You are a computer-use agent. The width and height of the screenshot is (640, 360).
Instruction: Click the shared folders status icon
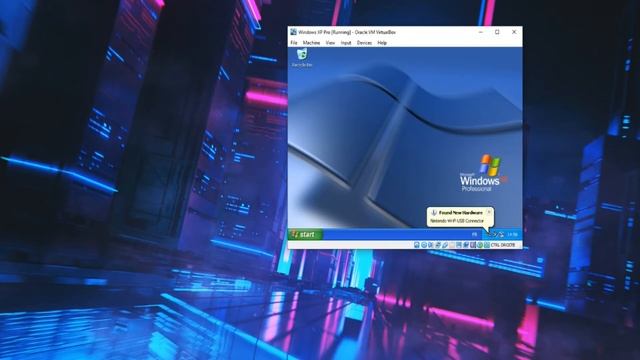(x=451, y=245)
